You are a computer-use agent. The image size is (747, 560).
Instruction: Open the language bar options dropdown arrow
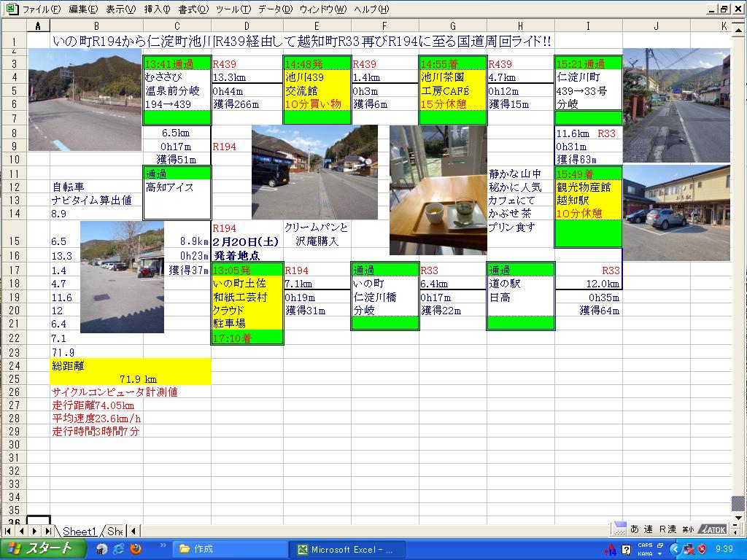click(660, 553)
